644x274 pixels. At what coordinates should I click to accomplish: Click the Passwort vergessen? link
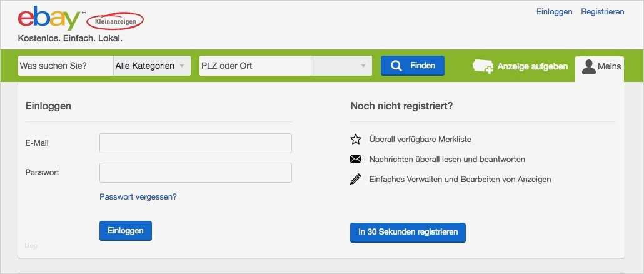(x=138, y=197)
